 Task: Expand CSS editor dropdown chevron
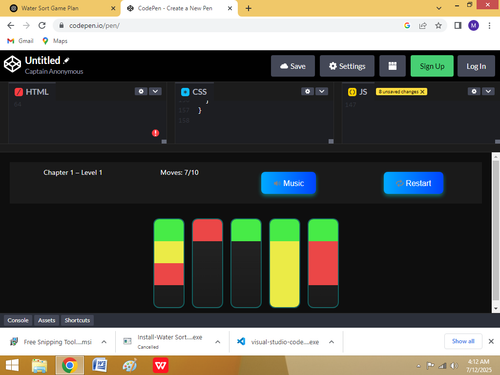322,91
